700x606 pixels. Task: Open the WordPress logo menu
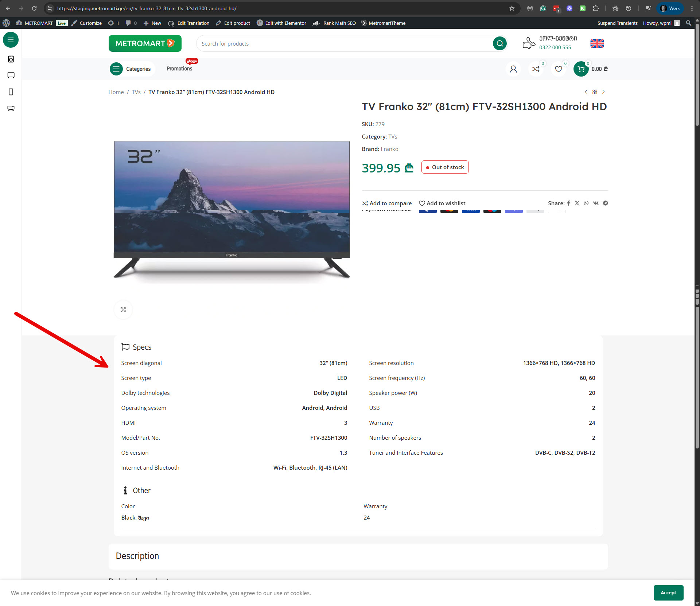[6, 23]
